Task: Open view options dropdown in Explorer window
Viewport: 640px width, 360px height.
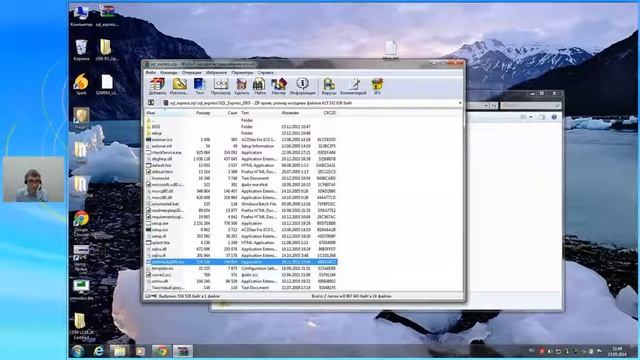Action: tap(531, 117)
